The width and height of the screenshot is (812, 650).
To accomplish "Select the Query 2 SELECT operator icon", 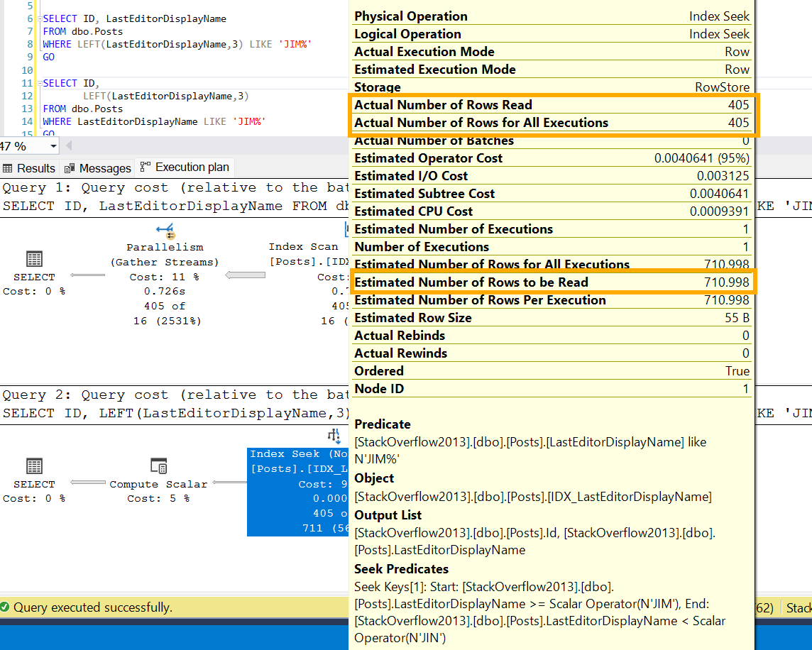I will pyautogui.click(x=34, y=466).
